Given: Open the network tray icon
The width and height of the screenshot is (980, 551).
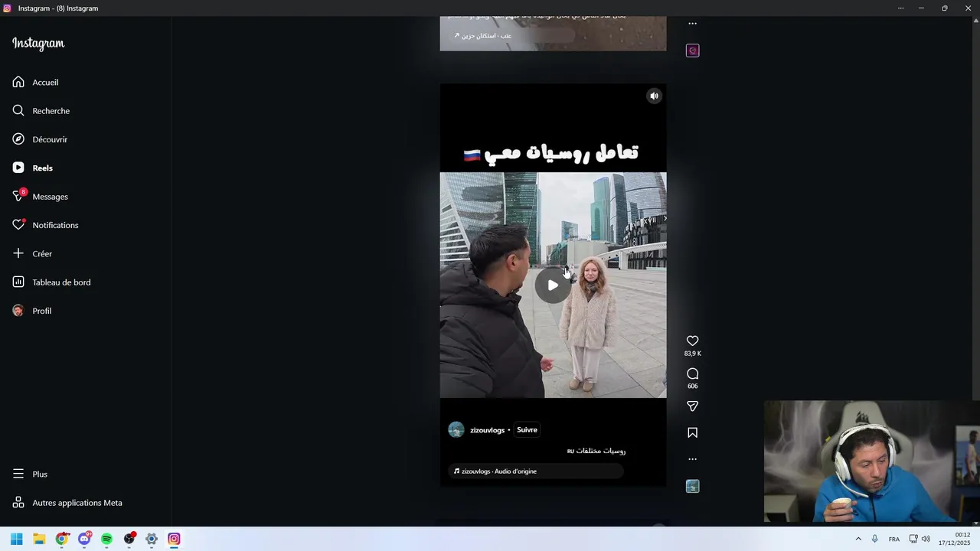Looking at the screenshot, I should pos(913,539).
